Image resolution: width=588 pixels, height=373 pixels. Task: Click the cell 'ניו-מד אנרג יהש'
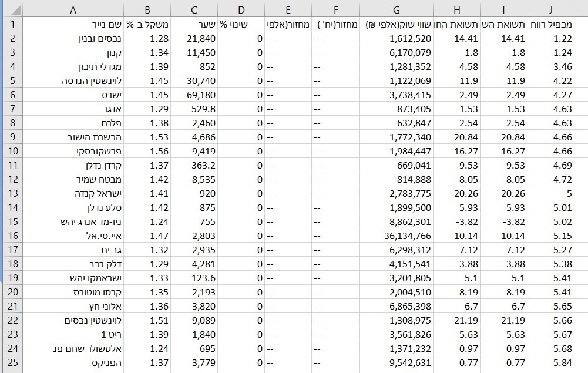[73, 221]
